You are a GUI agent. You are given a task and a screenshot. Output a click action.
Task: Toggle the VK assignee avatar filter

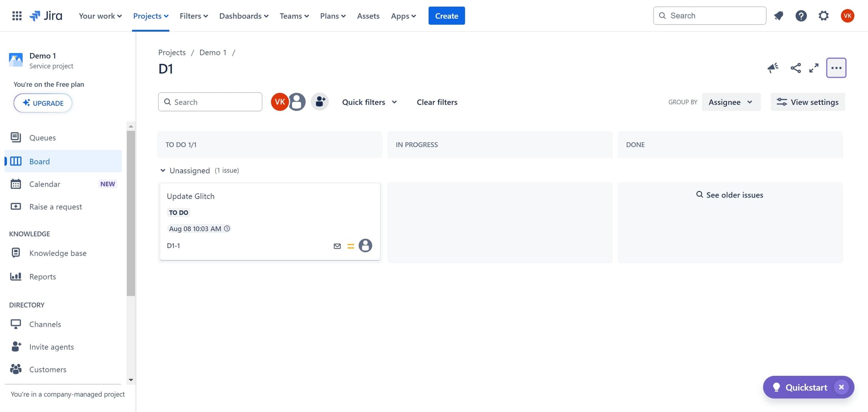(279, 102)
